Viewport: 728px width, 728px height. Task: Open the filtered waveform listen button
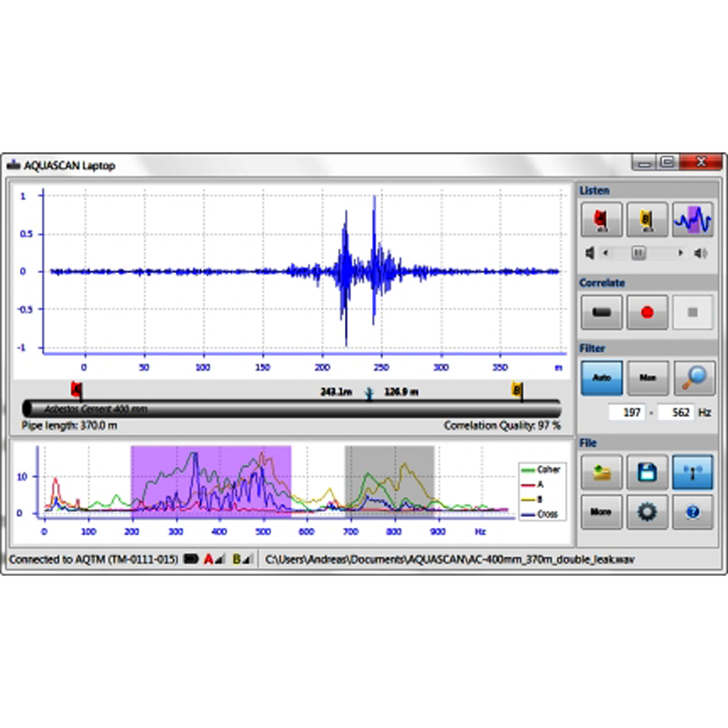[x=693, y=219]
